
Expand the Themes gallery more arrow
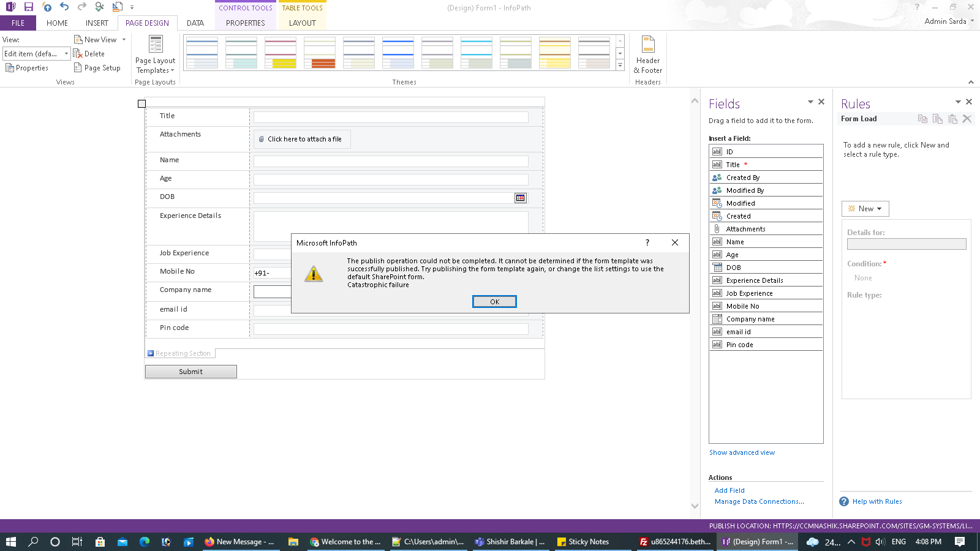[x=620, y=65]
